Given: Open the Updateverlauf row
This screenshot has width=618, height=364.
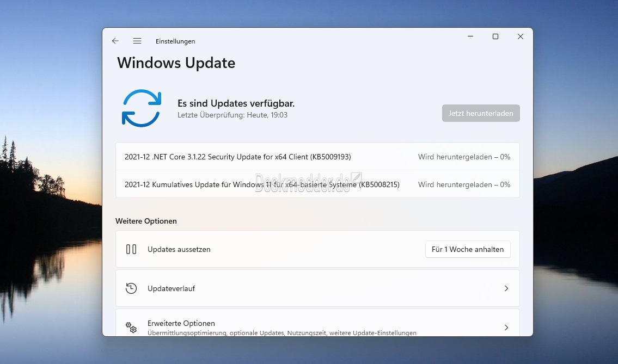Looking at the screenshot, I should 317,288.
